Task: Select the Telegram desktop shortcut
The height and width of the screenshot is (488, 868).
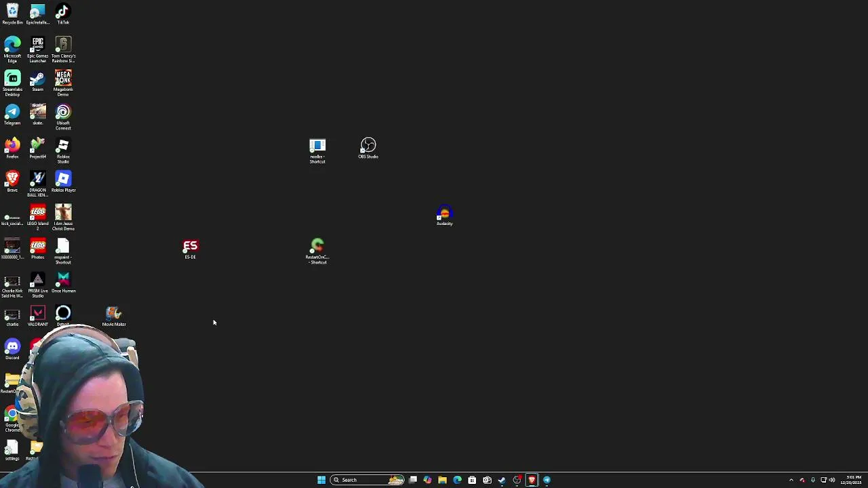Action: coord(12,115)
